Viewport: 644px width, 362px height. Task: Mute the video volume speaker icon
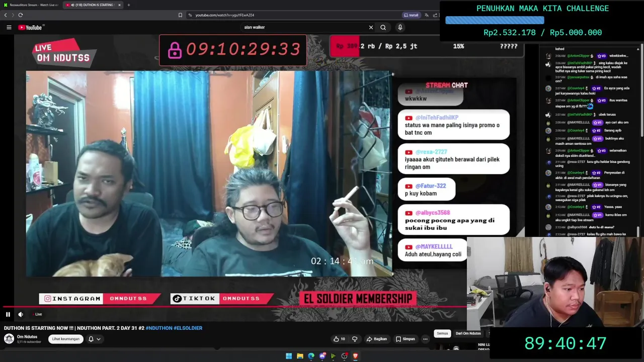click(21, 314)
